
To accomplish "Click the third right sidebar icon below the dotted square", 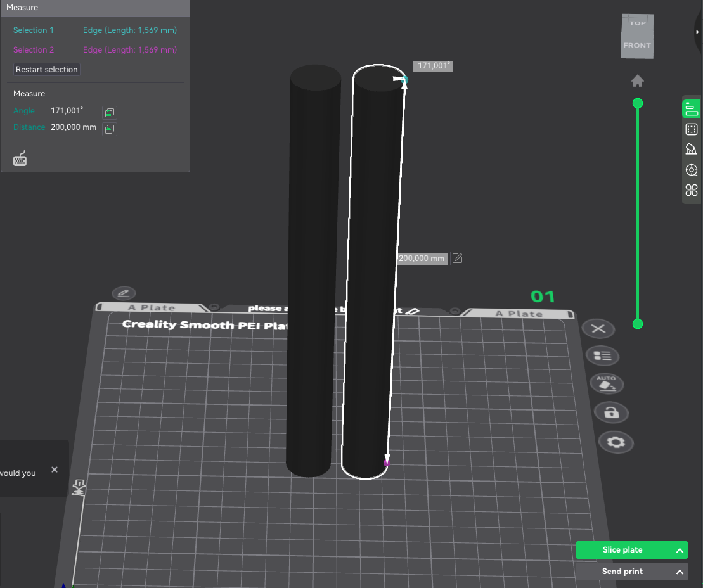I will (x=692, y=150).
